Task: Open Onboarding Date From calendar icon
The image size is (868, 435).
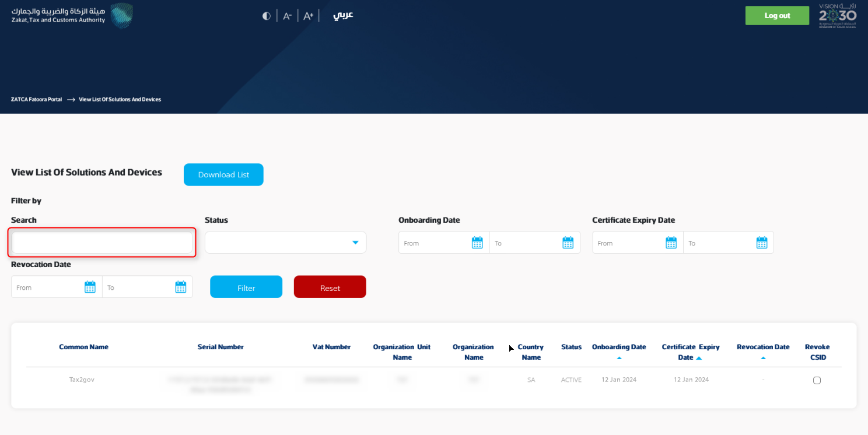Action: 477,243
